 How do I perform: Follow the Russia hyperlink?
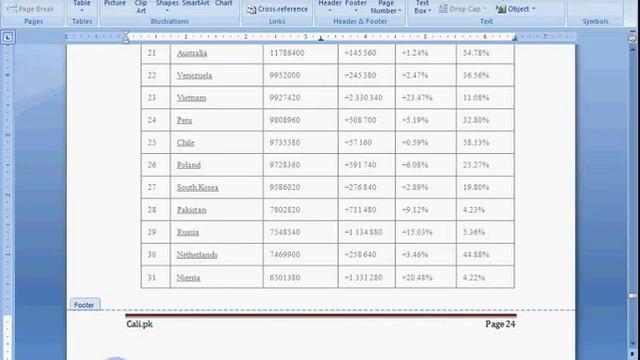coord(188,233)
